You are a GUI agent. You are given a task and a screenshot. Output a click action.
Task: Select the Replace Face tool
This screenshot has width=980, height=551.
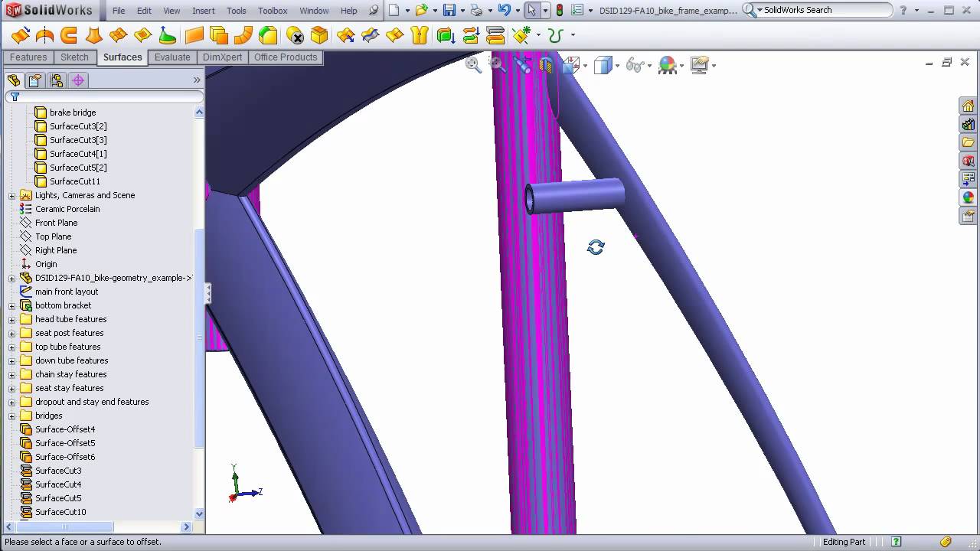pyautogui.click(x=319, y=35)
